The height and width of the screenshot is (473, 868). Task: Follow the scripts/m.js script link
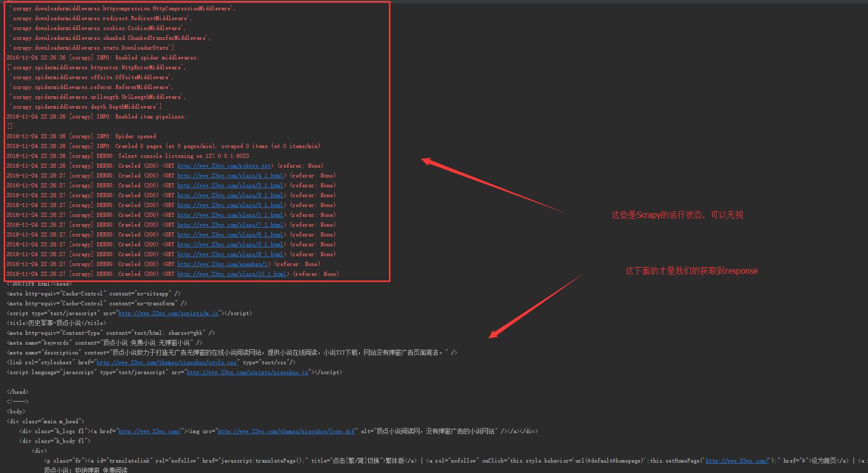click(x=168, y=313)
